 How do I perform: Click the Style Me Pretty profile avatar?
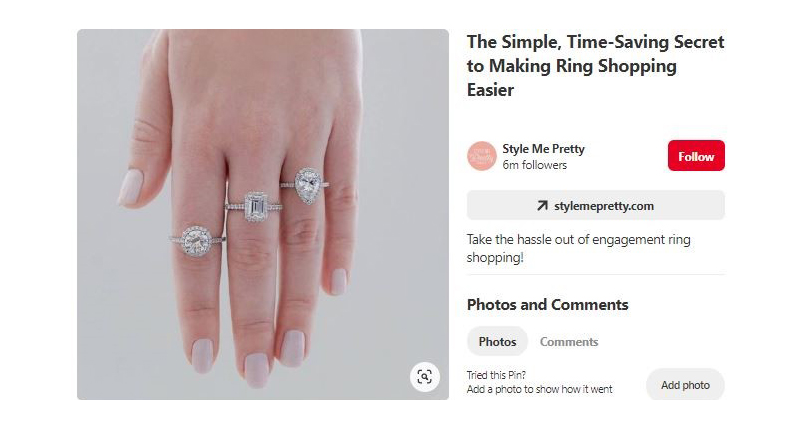tap(482, 156)
